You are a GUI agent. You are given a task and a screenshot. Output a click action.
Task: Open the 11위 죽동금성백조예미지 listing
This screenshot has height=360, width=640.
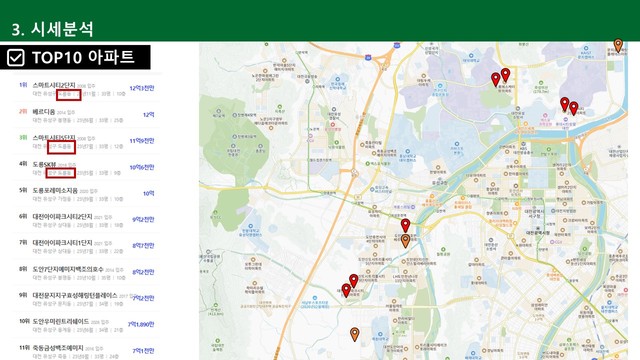point(87,351)
